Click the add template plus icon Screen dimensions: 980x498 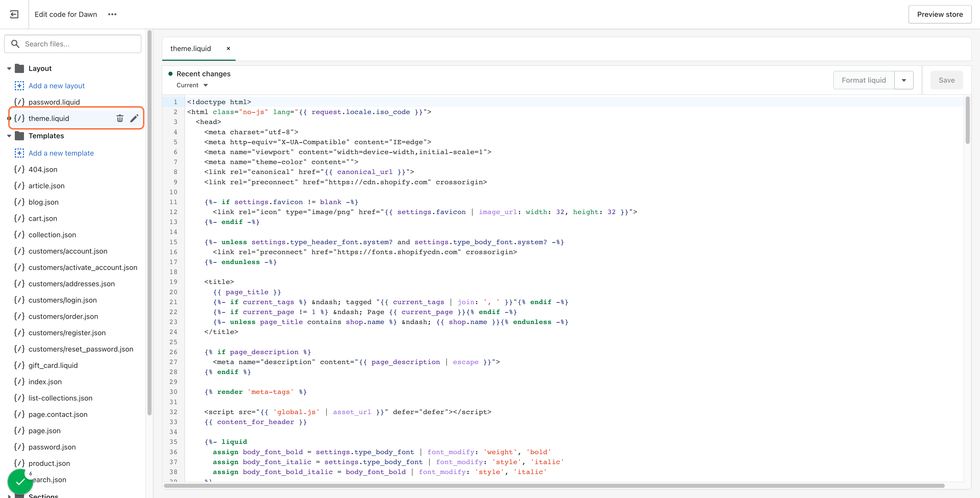(19, 153)
